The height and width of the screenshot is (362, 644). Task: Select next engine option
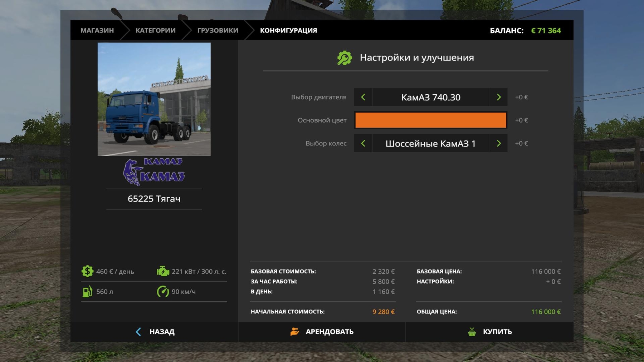pos(498,97)
